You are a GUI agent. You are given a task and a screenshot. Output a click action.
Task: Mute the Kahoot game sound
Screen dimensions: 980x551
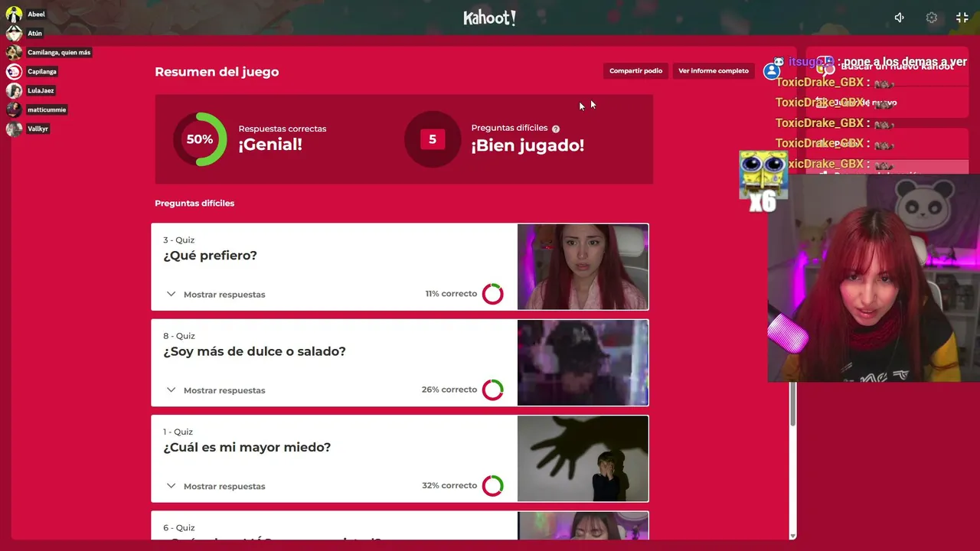pos(900,18)
